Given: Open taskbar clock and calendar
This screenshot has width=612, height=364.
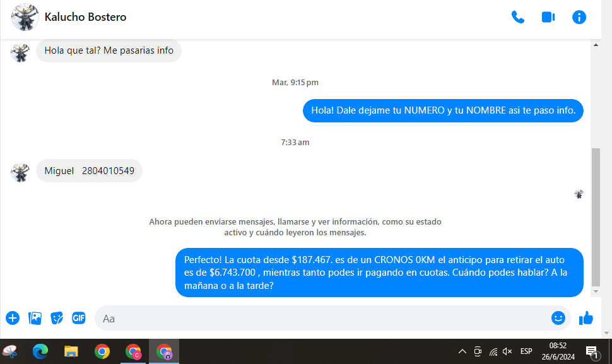Looking at the screenshot, I should (558, 351).
